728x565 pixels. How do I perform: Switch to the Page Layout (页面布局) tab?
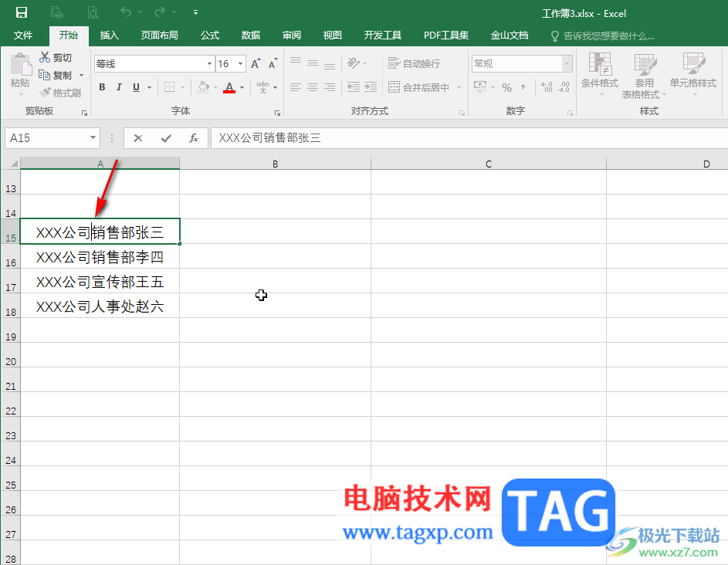coord(159,36)
